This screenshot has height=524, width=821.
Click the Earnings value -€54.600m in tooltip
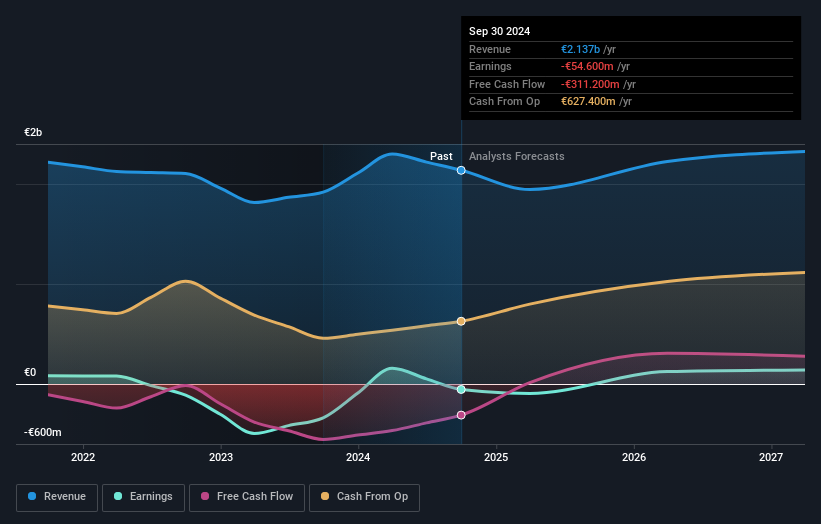(x=587, y=66)
